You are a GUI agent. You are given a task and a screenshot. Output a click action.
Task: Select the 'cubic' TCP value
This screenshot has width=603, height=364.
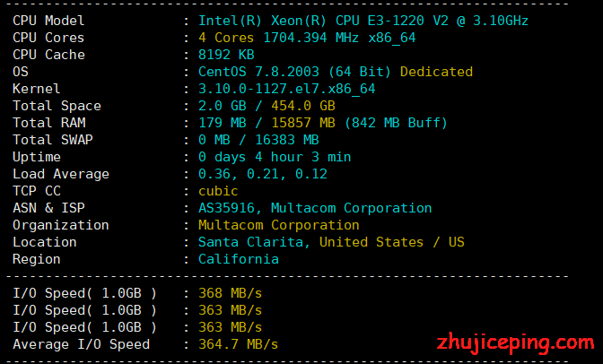[218, 191]
